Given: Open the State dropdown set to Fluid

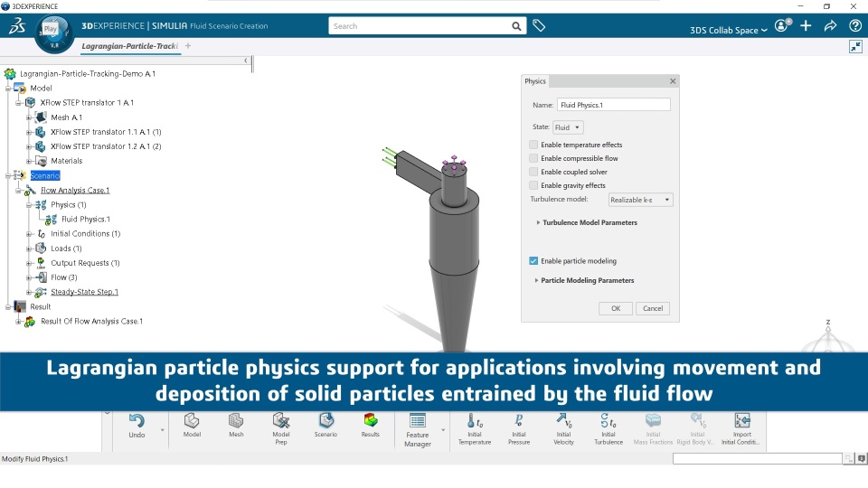Looking at the screenshot, I should coord(568,127).
